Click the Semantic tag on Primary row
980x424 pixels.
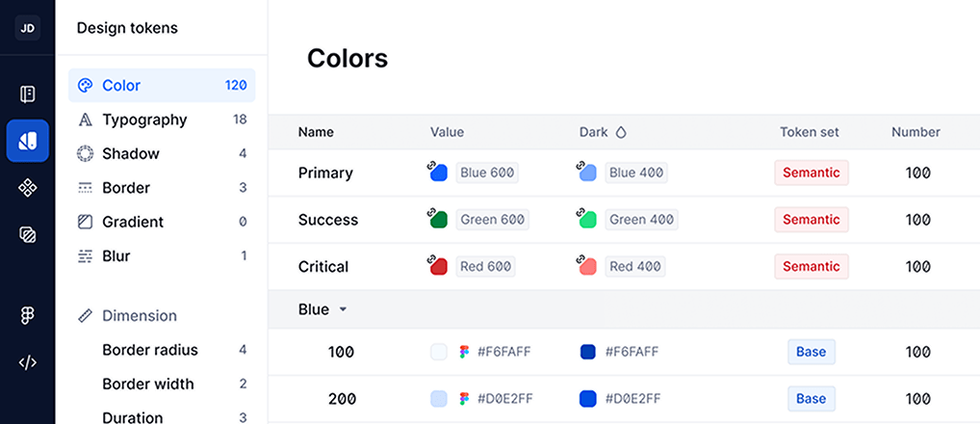(812, 172)
